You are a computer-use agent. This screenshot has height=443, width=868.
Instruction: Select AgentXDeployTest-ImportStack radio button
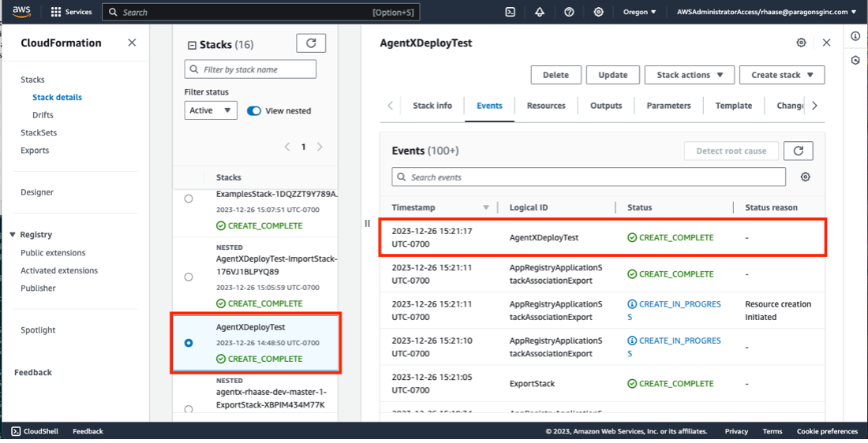coord(189,277)
